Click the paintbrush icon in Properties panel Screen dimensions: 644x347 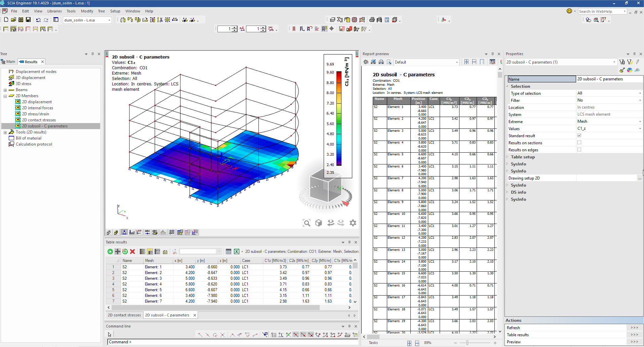pos(622,70)
